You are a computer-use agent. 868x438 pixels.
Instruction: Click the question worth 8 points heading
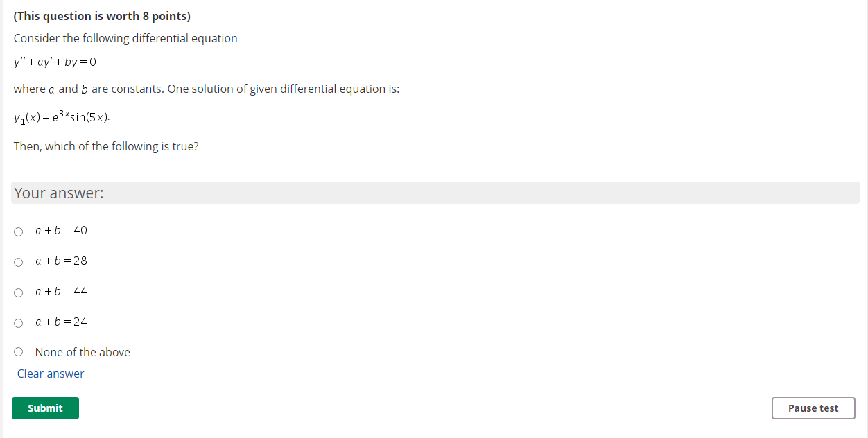click(x=102, y=15)
